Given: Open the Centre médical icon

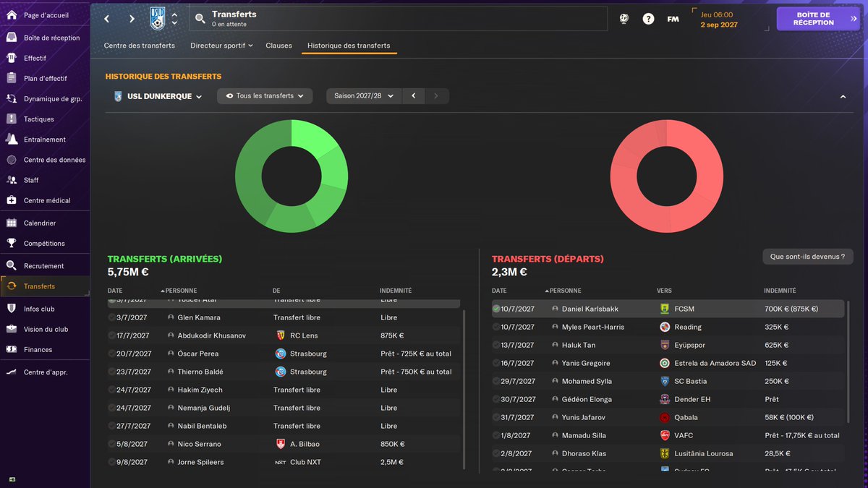Looking at the screenshot, I should pos(12,200).
